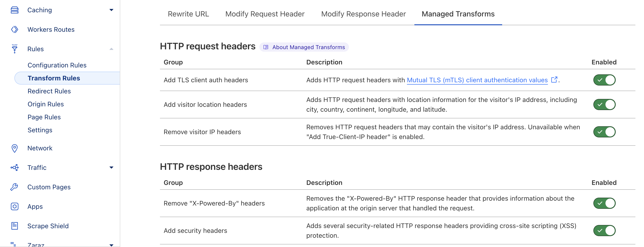Click the 'HTTP request headers' heading
Screen dimensions: 644x247
pos(208,46)
